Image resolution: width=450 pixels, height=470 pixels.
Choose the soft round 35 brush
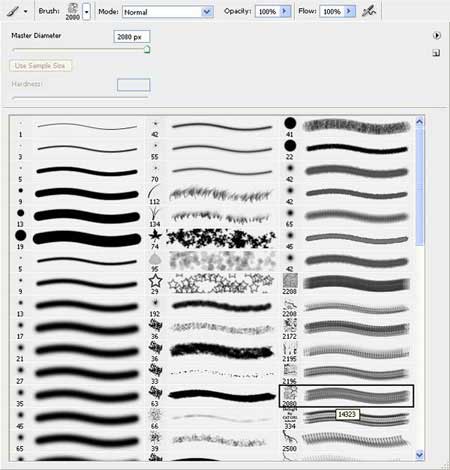(x=77, y=396)
